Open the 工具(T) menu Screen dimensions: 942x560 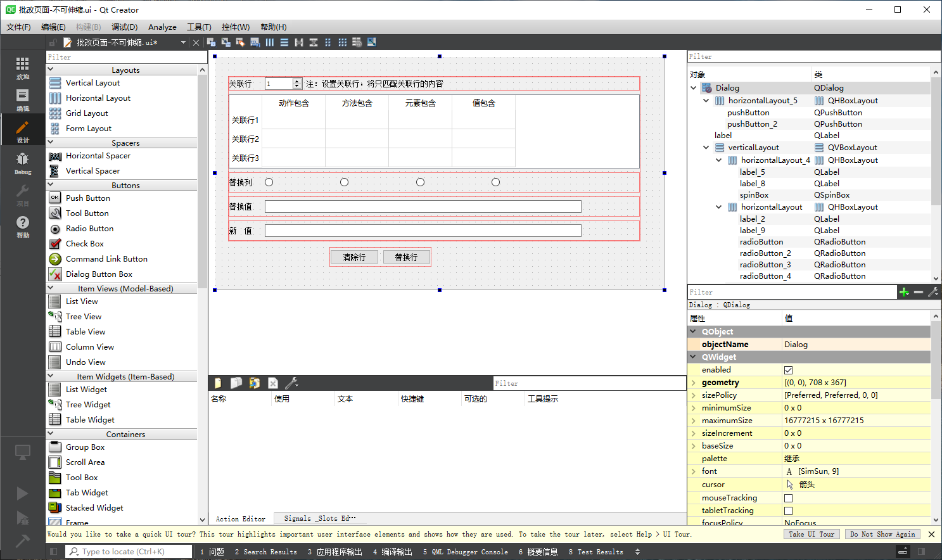199,27
